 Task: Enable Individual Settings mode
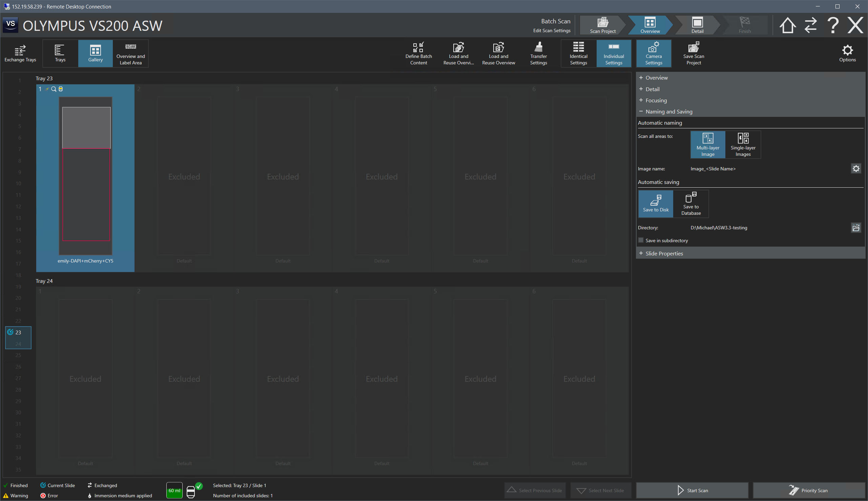coord(614,53)
